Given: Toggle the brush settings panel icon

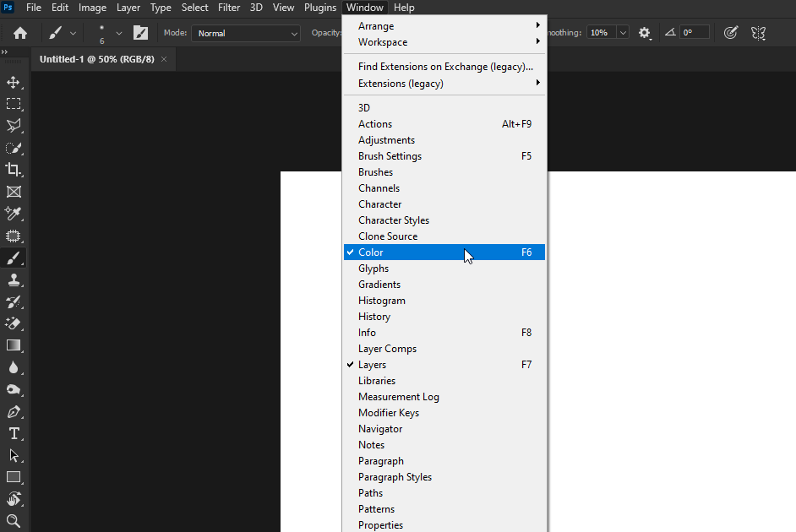Looking at the screenshot, I should point(140,33).
